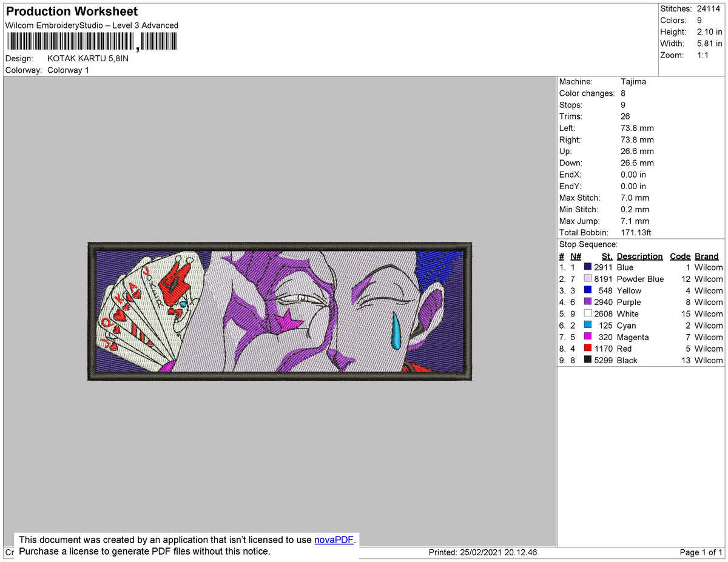Click the White swatch in row 5

coord(587,313)
